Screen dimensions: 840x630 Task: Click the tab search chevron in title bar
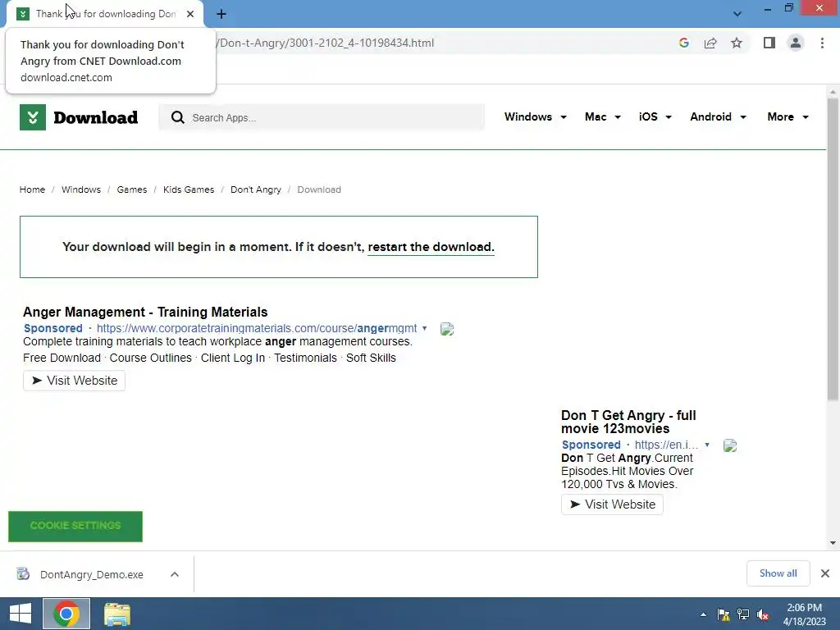[737, 14]
